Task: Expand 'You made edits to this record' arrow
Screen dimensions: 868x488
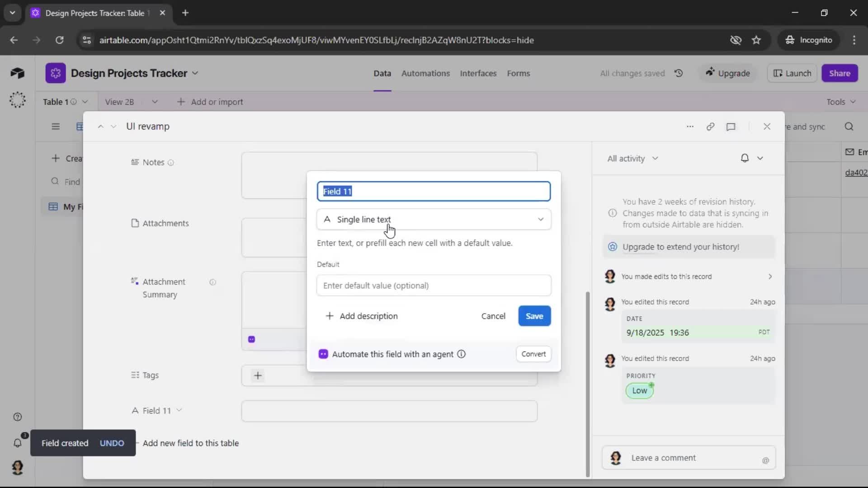Action: 770,277
